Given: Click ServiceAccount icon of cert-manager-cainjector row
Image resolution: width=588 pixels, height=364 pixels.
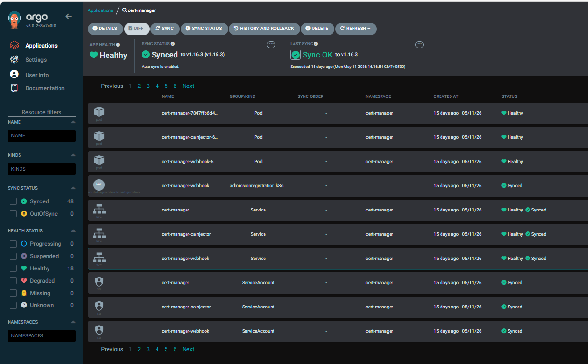Looking at the screenshot, I should coord(99,306).
